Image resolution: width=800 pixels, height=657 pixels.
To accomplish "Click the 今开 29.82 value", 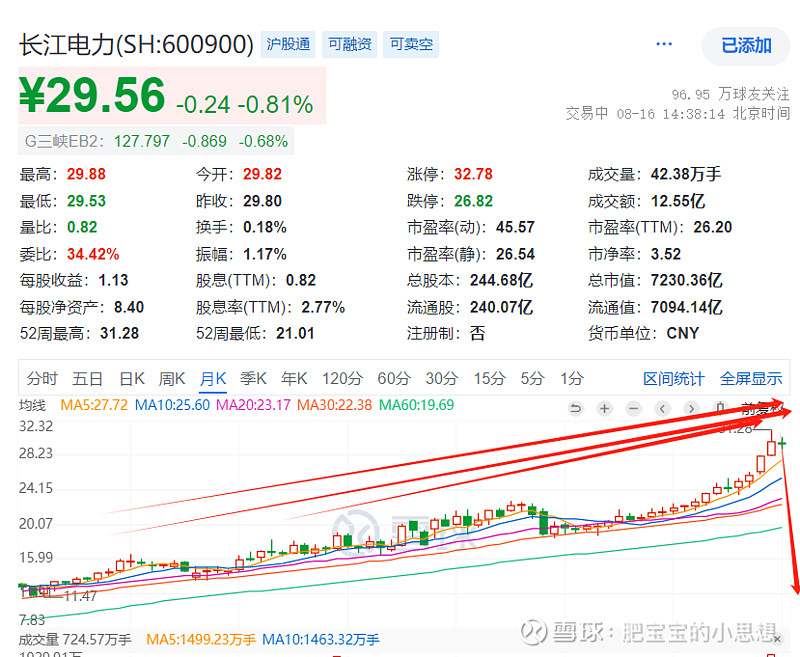I will (262, 174).
